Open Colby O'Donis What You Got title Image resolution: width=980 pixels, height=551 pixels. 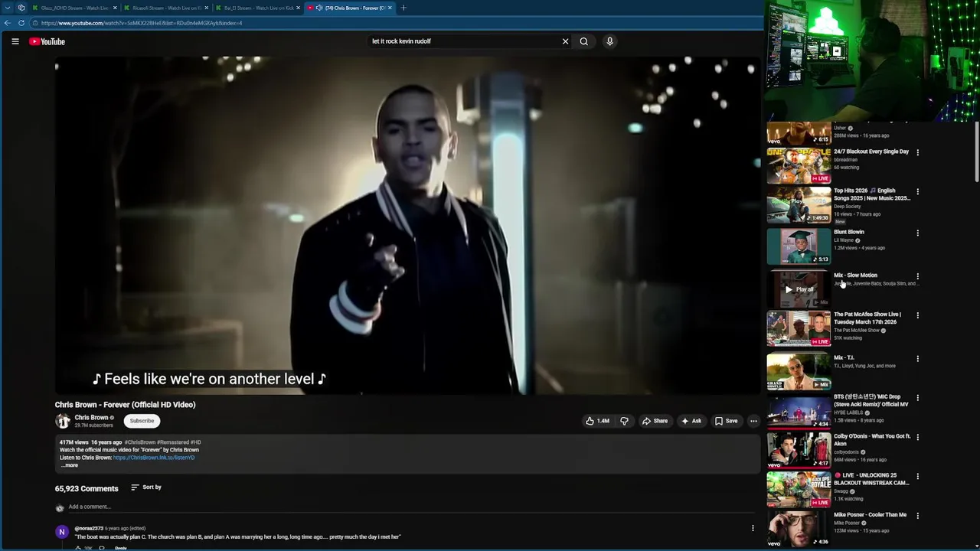(872, 440)
